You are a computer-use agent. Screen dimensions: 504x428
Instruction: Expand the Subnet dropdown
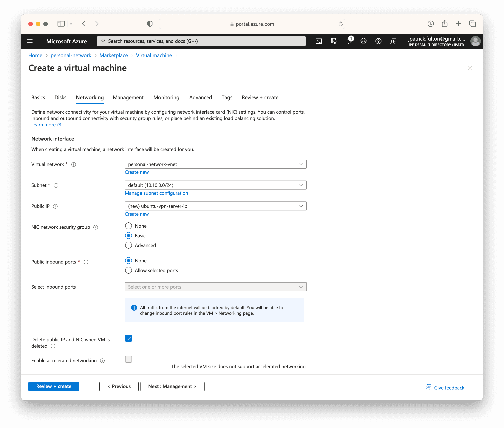pos(215,185)
